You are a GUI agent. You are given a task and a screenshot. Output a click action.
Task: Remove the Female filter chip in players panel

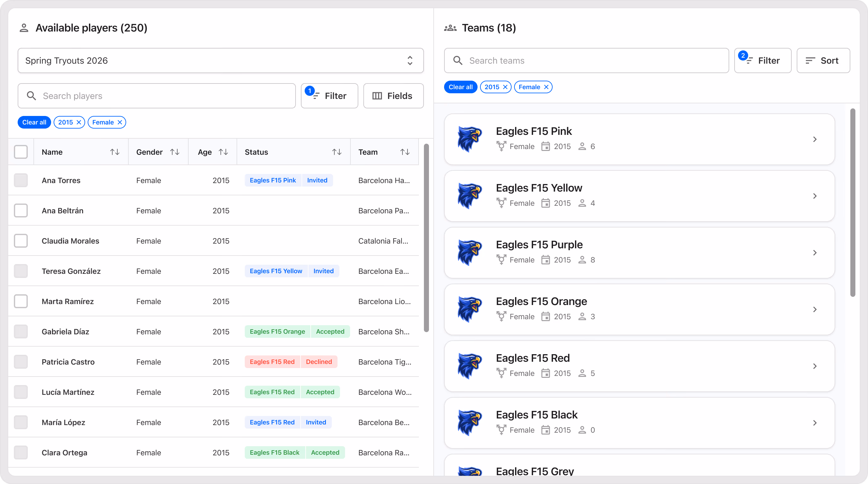(x=120, y=122)
